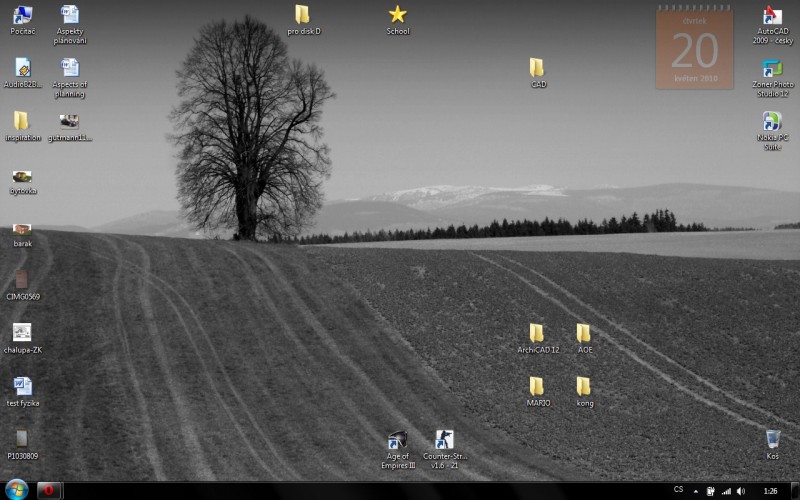Image resolution: width=800 pixels, height=500 pixels.
Task: Click the volume speaker tray icon
Action: tap(742, 491)
